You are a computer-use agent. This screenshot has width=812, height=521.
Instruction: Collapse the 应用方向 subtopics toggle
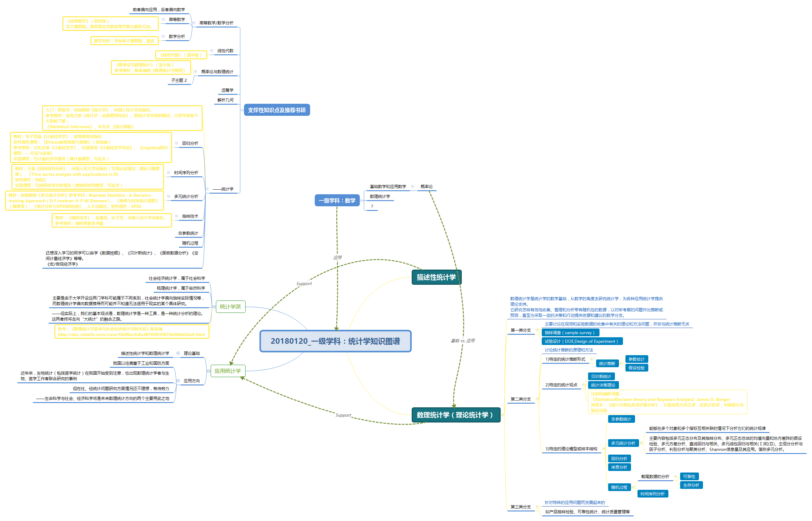[x=178, y=380]
